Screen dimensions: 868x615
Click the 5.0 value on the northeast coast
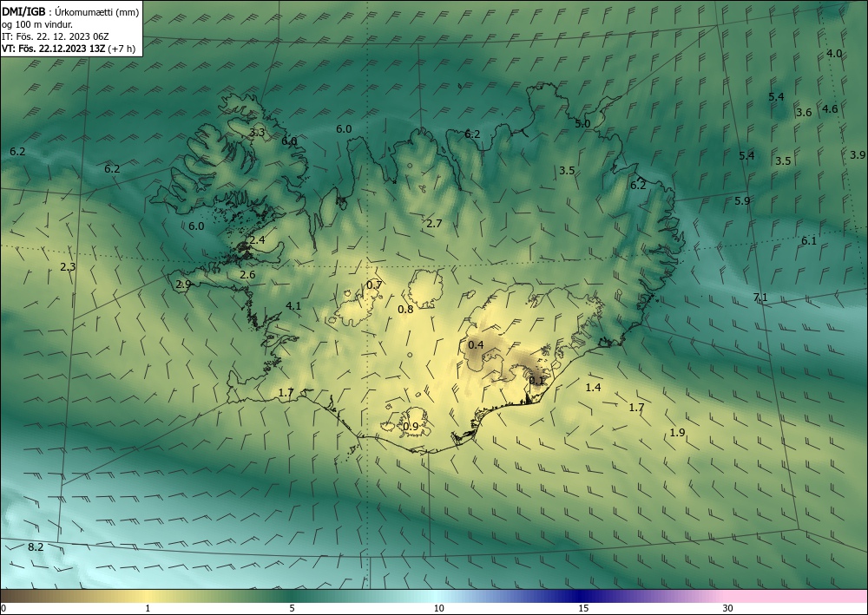(582, 124)
